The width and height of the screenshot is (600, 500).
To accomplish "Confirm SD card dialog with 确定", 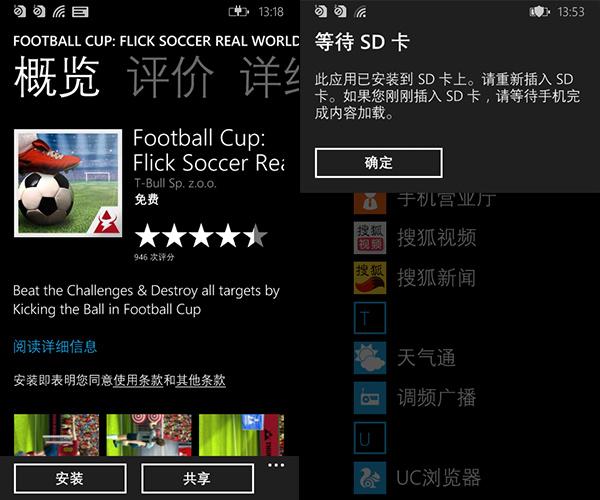I will click(x=378, y=163).
